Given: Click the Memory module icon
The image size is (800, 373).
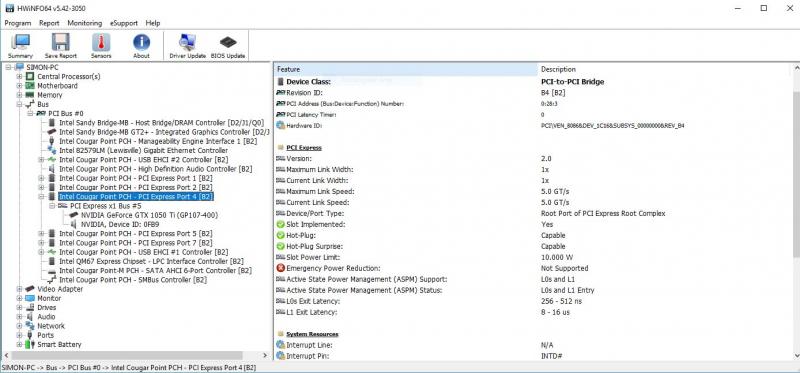Looking at the screenshot, I should click(30, 95).
